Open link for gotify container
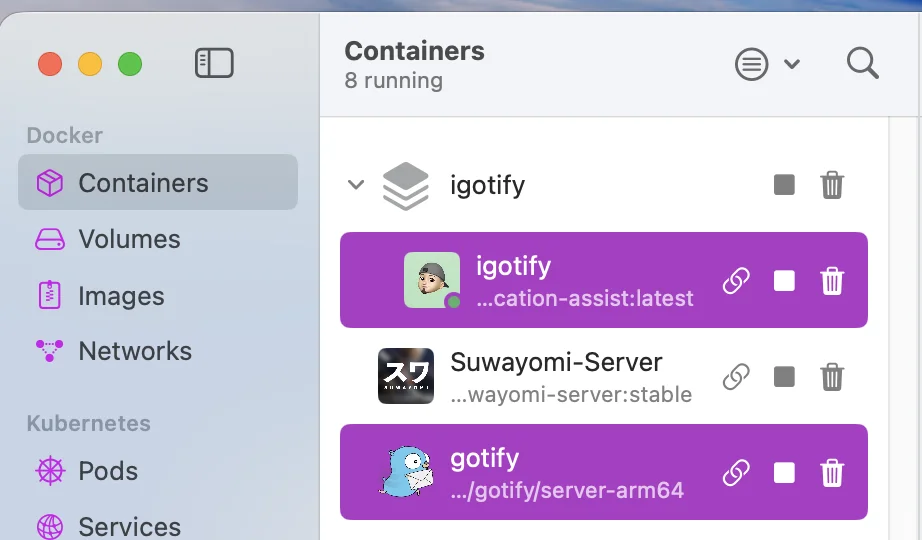 [x=736, y=473]
